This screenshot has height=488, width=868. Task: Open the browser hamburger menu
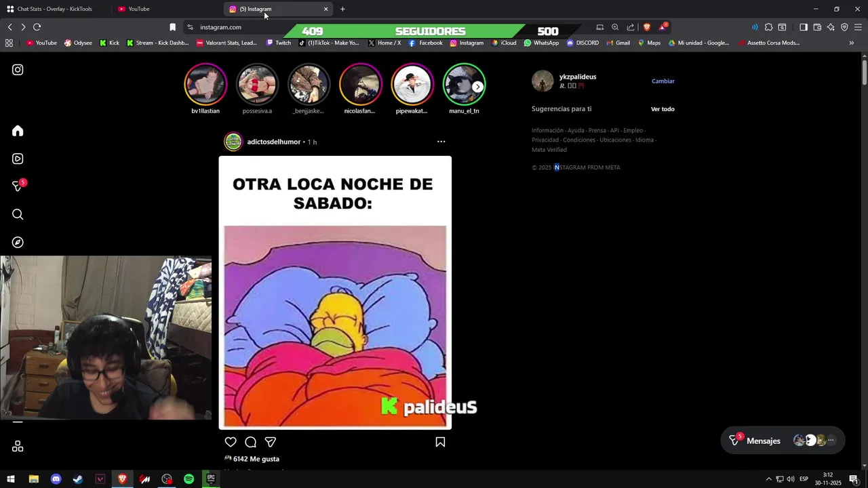pyautogui.click(x=858, y=27)
